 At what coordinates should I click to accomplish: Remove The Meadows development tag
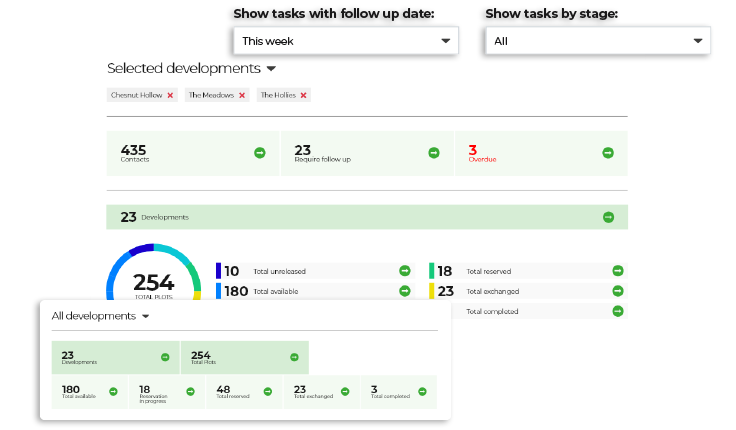(242, 95)
